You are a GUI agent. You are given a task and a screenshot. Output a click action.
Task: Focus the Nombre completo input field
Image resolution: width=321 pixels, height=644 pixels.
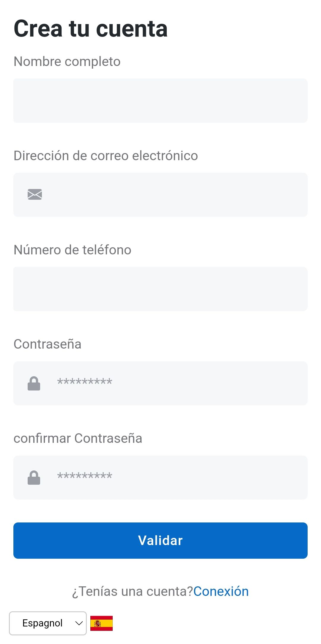(x=160, y=101)
